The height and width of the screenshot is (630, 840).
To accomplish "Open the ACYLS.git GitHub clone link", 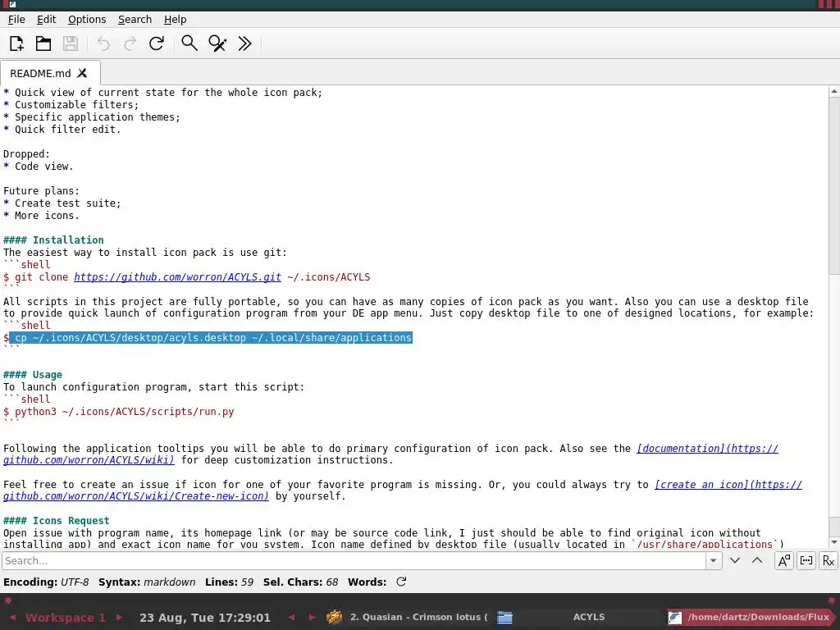I will point(177,277).
